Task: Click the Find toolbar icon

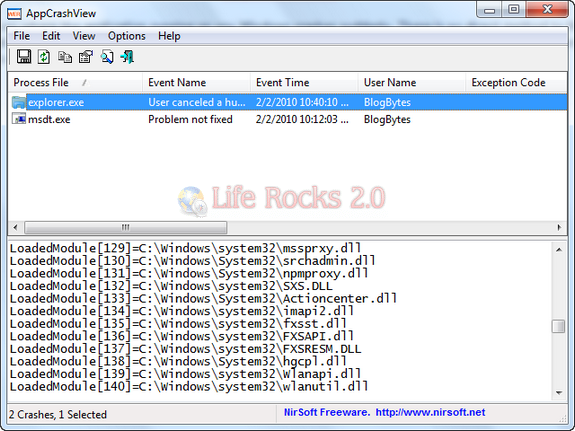Action: coord(107,57)
